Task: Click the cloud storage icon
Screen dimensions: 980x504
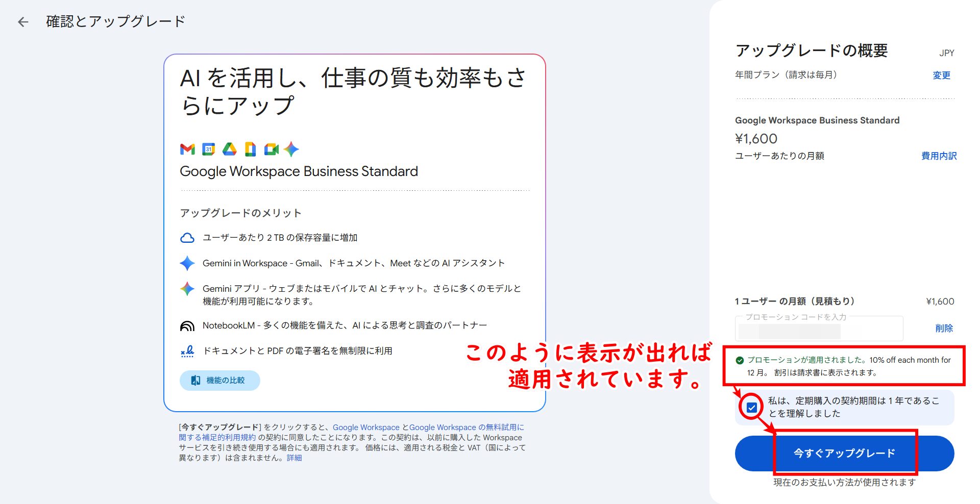Action: pos(187,238)
